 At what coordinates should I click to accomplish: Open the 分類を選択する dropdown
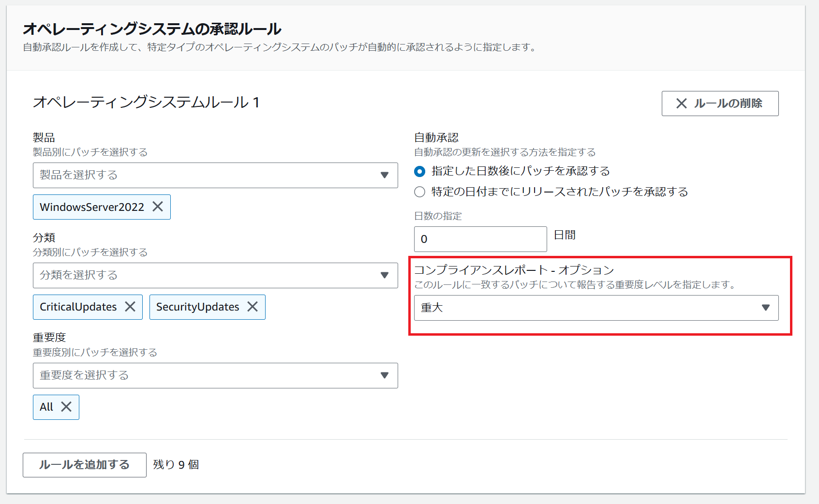coord(208,275)
